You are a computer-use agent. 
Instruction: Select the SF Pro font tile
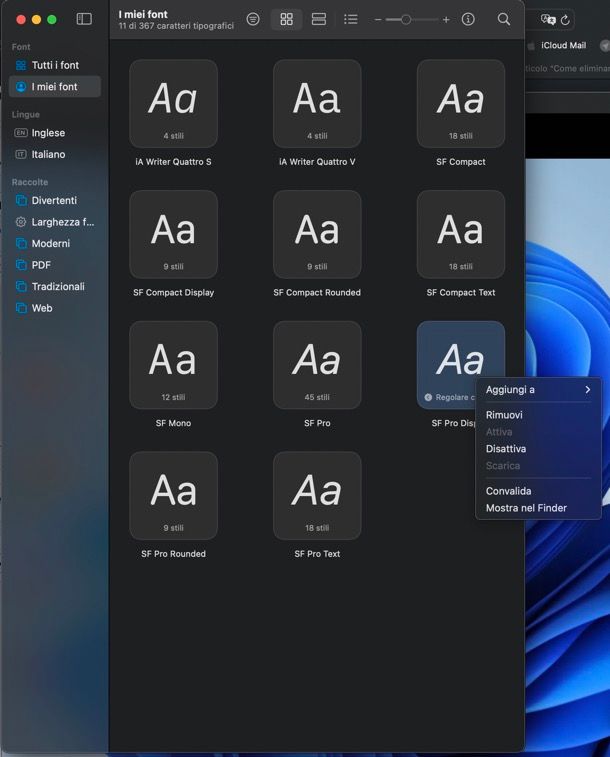[317, 365]
